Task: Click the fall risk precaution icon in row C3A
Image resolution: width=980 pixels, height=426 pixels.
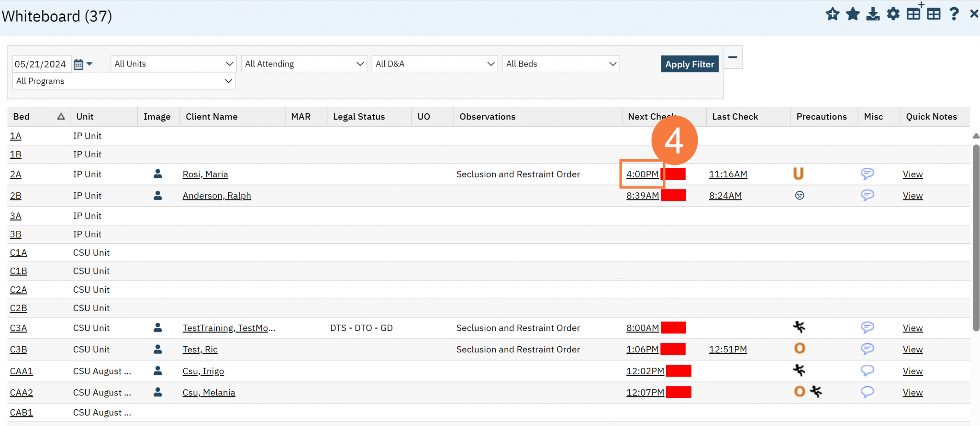Action: (799, 327)
